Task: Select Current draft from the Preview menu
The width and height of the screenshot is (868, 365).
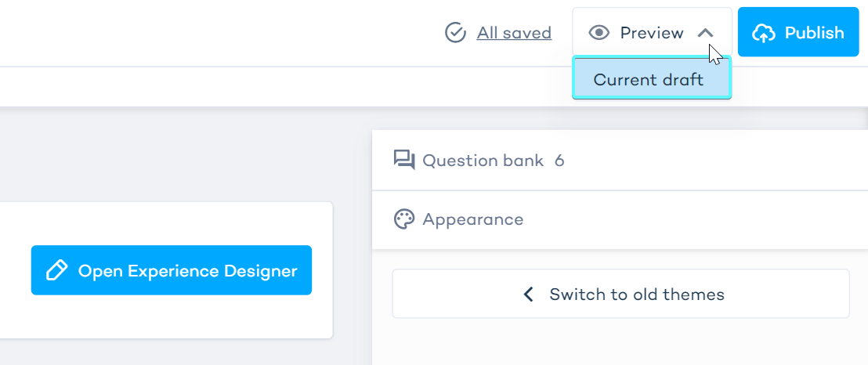Action: [649, 80]
